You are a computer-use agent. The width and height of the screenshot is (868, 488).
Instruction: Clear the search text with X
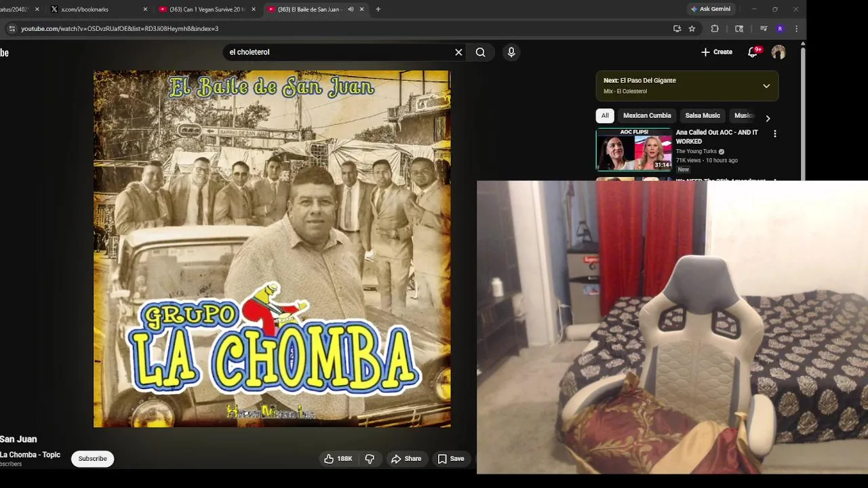pos(458,52)
